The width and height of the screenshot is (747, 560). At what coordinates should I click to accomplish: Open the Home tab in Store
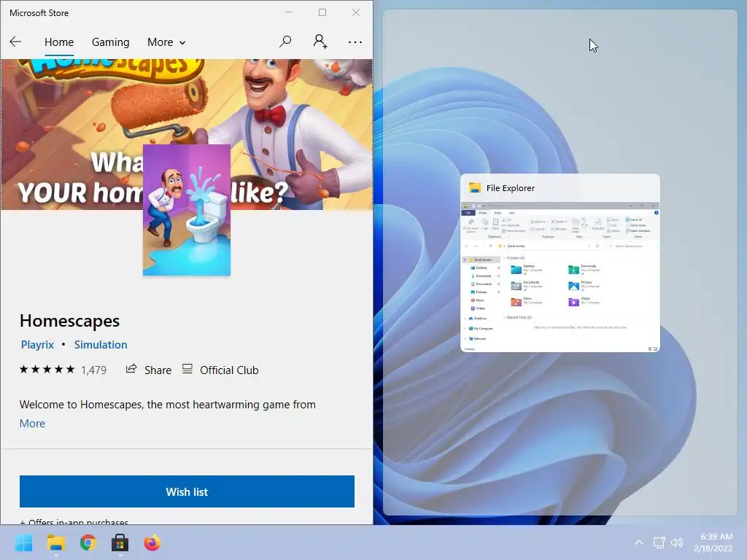pos(59,42)
